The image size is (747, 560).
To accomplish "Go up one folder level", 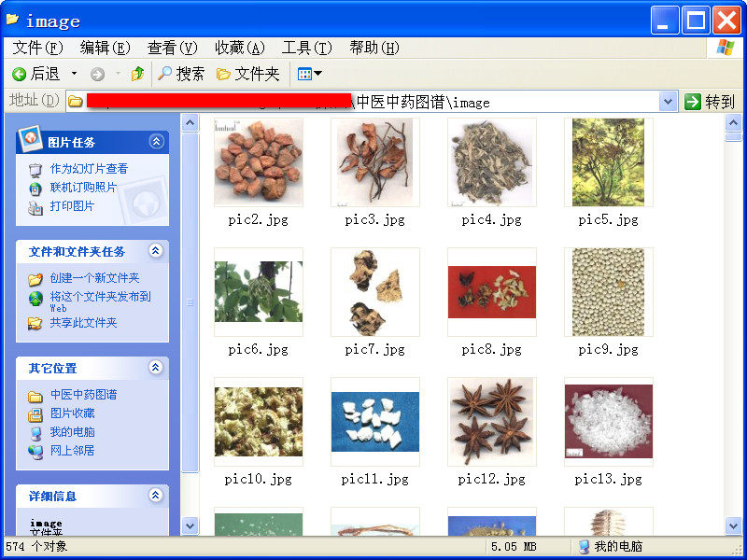I will point(137,74).
